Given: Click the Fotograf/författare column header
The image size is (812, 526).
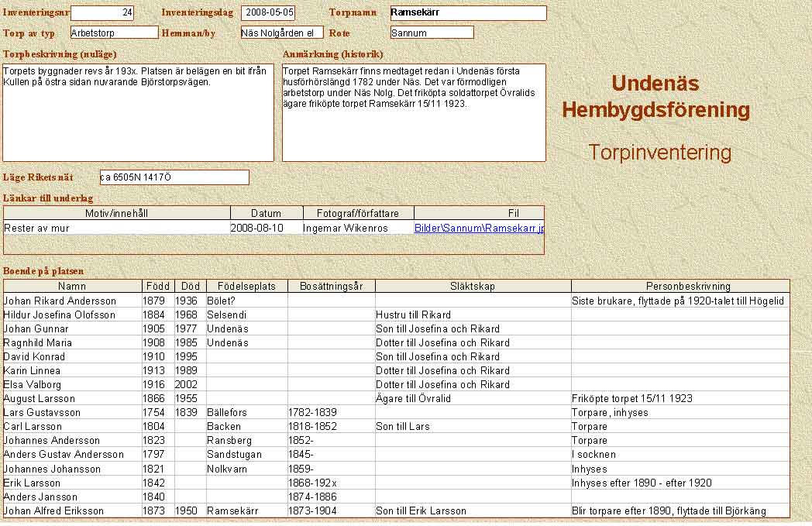Looking at the screenshot, I should [x=357, y=213].
